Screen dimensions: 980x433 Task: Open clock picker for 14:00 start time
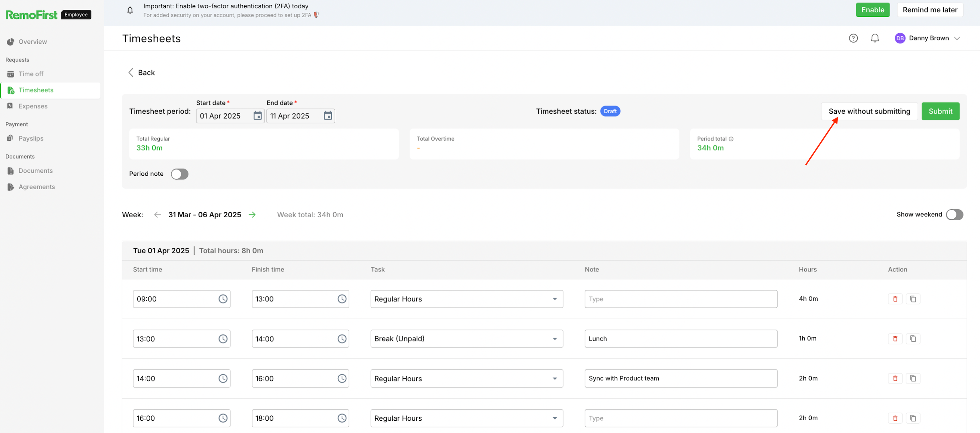[223, 379]
